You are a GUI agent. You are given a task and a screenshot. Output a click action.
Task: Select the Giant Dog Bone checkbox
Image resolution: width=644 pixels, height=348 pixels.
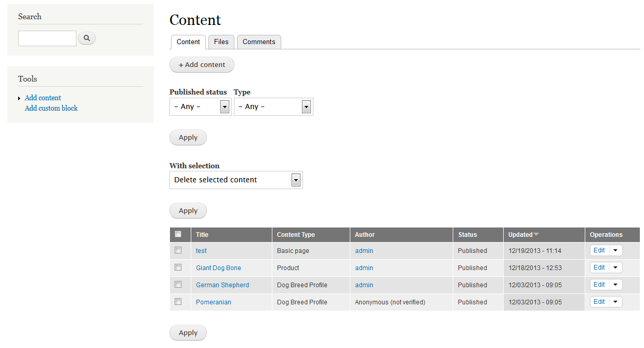tap(178, 267)
